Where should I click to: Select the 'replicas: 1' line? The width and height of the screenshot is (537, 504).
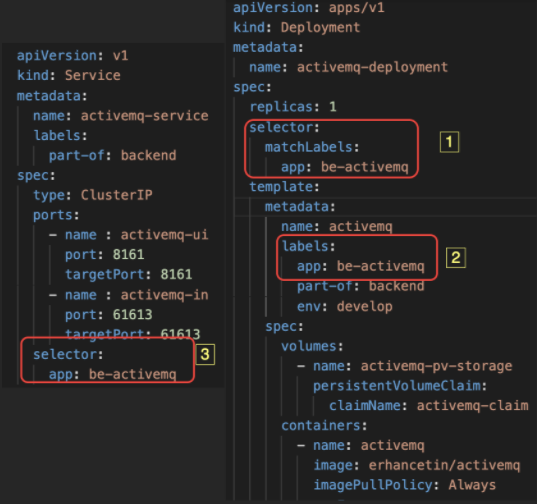(293, 107)
